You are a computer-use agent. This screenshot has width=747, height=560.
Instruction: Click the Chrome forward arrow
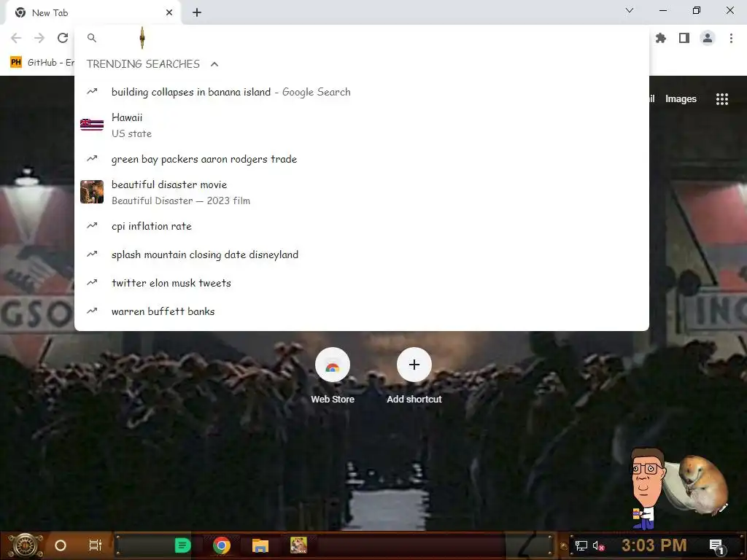39,38
